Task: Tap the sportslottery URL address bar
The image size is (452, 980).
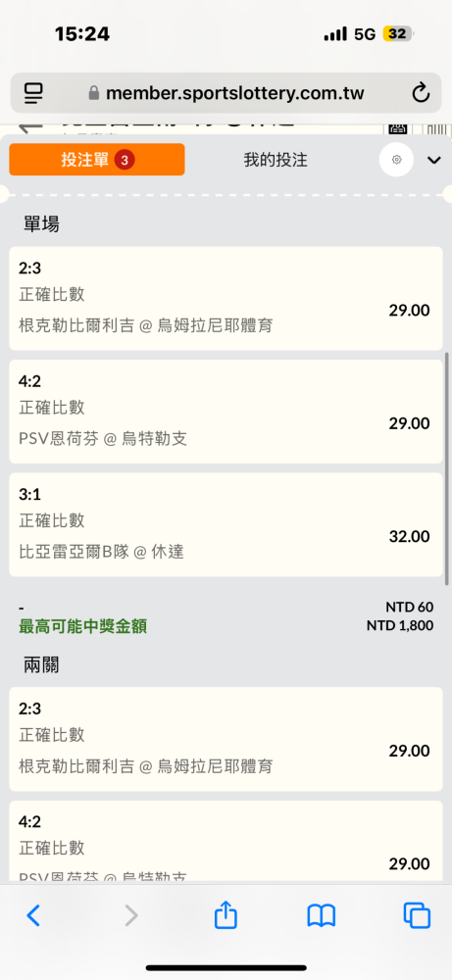Action: (x=226, y=93)
